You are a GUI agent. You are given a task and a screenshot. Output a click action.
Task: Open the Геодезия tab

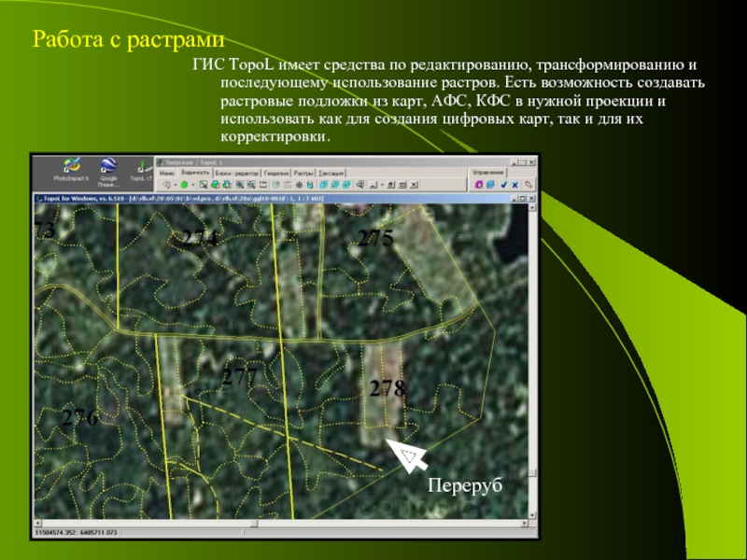[275, 173]
